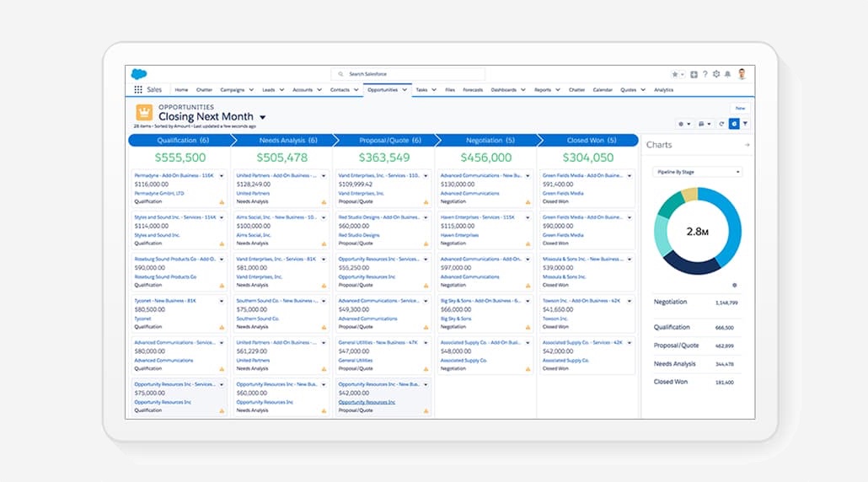Open List View Controls gear

(x=684, y=124)
